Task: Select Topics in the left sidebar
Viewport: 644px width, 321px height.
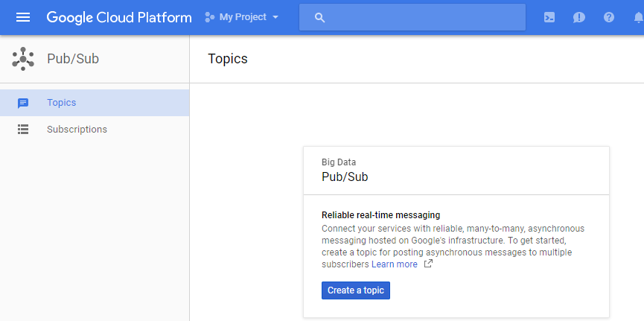Action: pyautogui.click(x=95, y=103)
